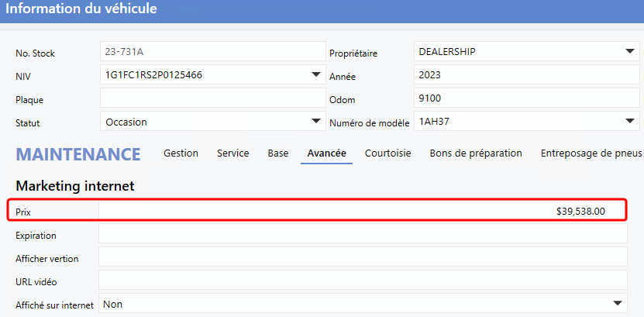Screen dimensions: 644x317
Task: Focus the Expiration input field
Action: point(362,235)
